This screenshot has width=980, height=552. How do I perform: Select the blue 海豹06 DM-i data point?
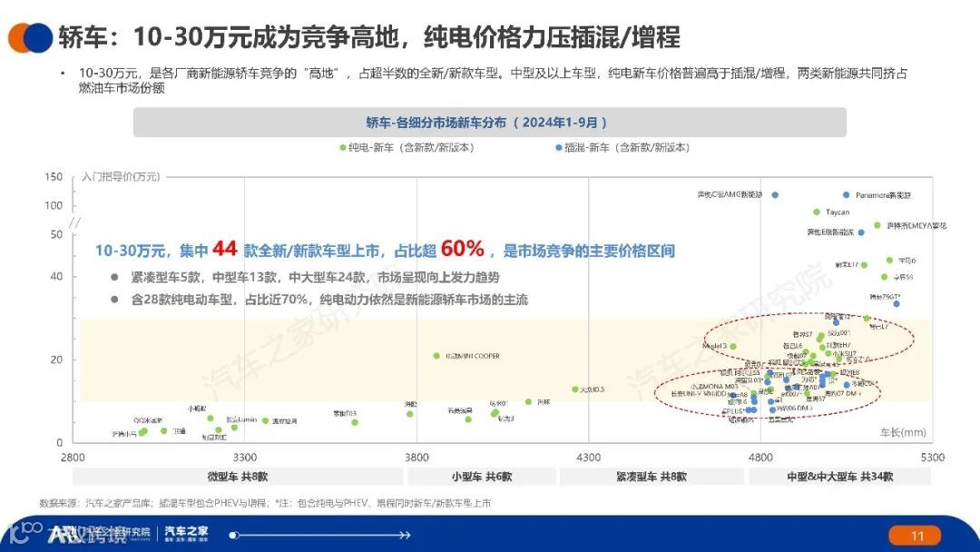[772, 410]
